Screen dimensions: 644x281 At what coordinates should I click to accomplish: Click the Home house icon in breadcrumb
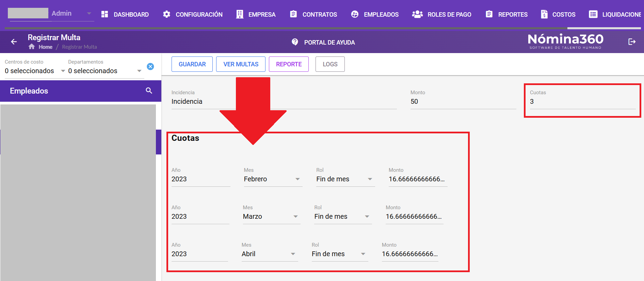point(32,47)
